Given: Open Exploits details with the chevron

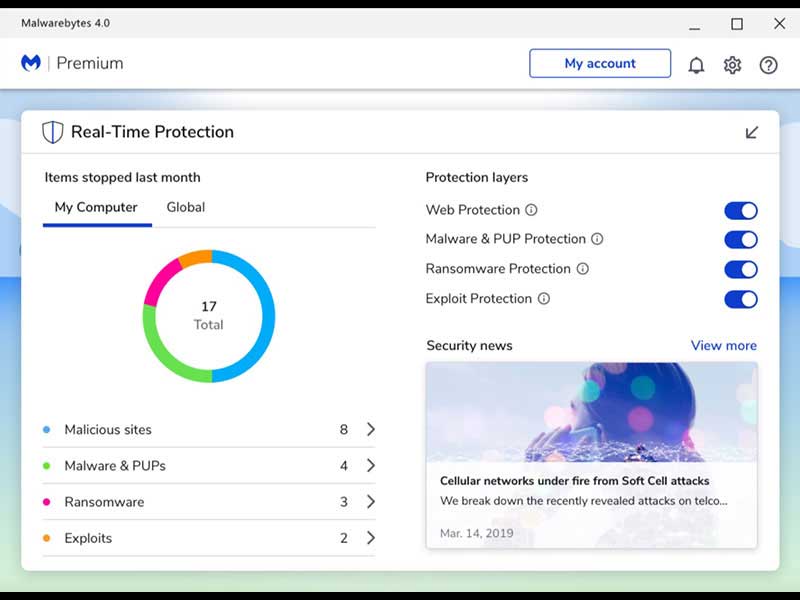Looking at the screenshot, I should tap(370, 538).
